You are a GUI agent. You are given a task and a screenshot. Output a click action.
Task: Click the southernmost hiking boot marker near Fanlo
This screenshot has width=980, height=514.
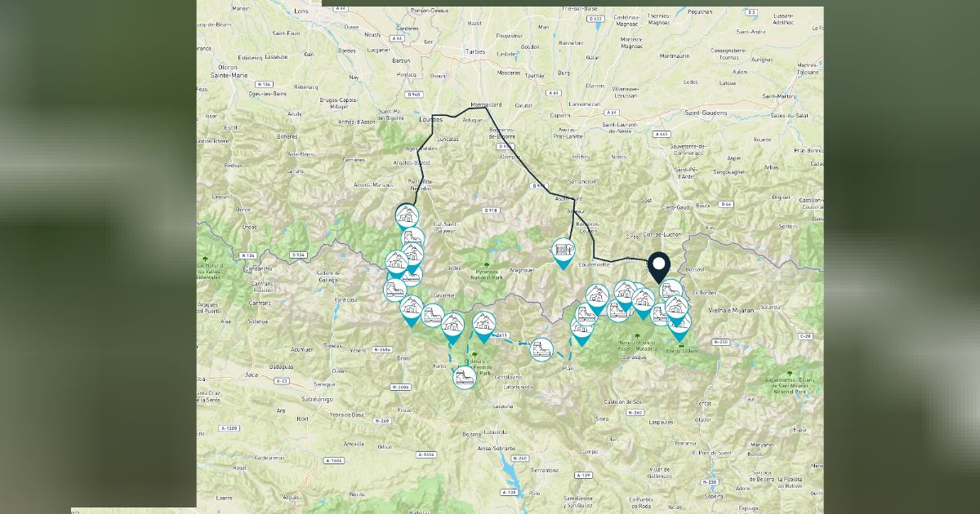(463, 378)
